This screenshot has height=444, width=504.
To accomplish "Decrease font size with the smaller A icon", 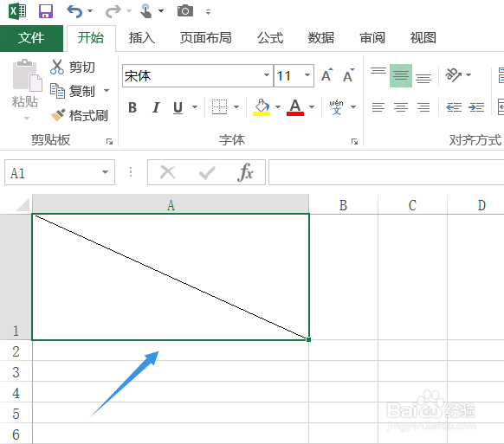I will tap(348, 75).
